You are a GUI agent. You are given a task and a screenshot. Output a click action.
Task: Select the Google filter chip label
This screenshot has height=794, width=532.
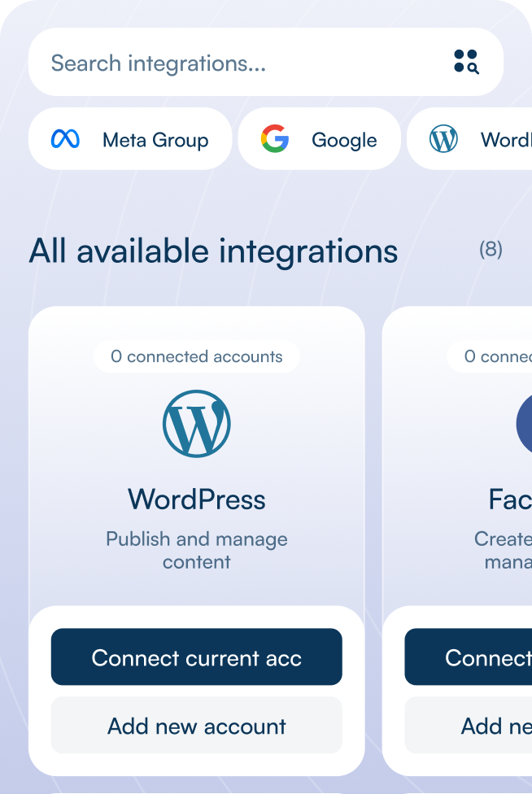click(x=344, y=140)
